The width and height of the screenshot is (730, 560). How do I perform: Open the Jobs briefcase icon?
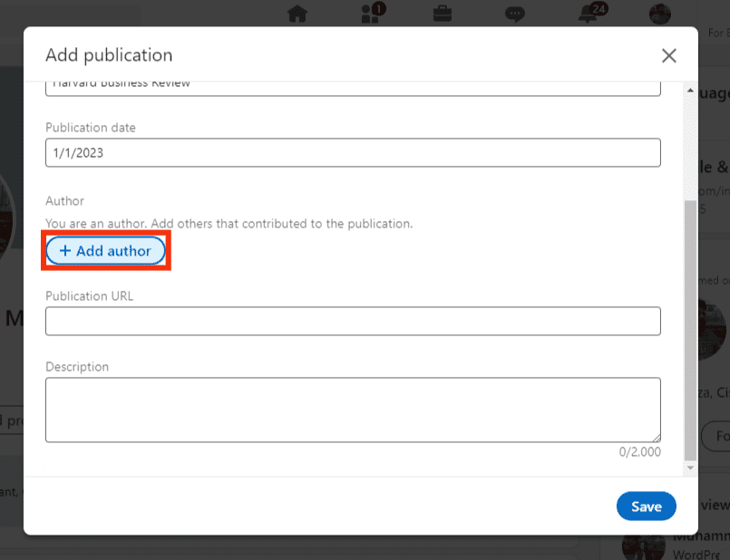tap(443, 14)
